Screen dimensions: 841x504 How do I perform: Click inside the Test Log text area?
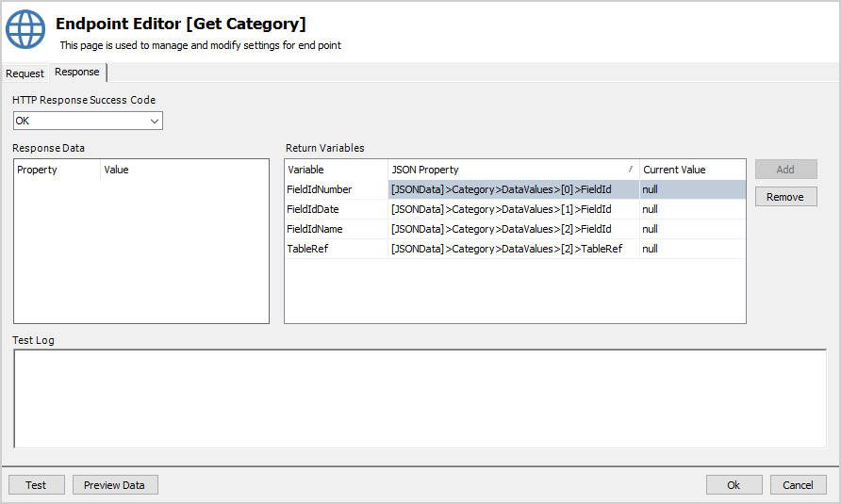click(x=420, y=398)
